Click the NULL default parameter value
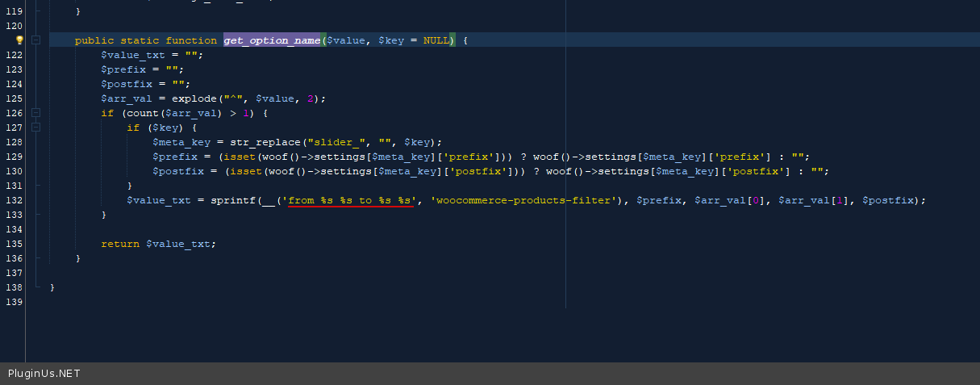 [x=436, y=40]
